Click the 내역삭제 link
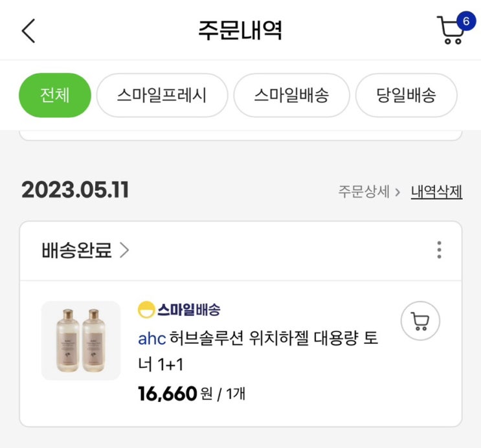The image size is (481, 448). 436,192
